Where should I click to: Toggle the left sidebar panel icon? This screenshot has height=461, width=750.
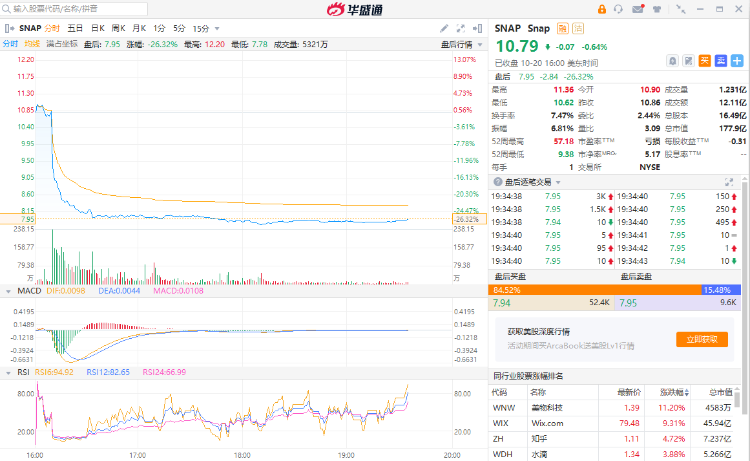click(x=9, y=29)
